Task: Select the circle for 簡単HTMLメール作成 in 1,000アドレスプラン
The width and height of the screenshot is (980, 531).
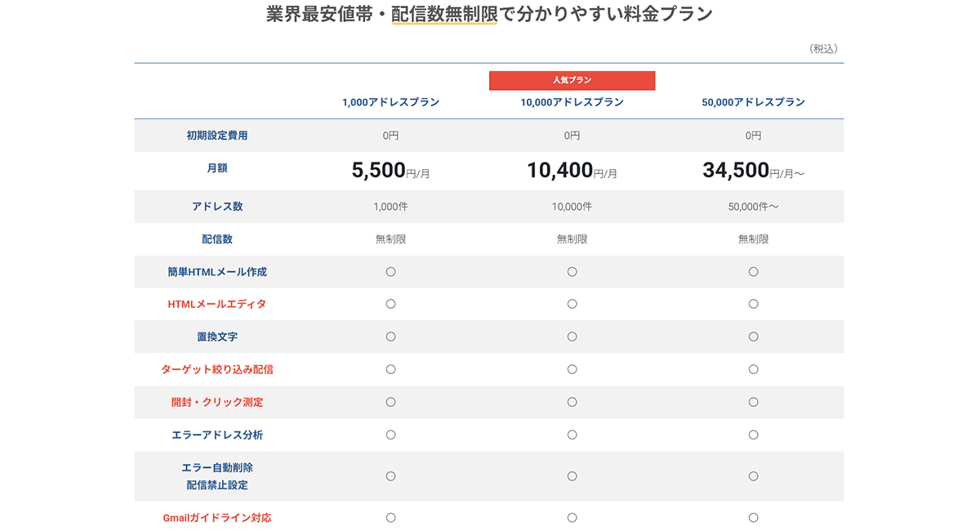Action: 390,271
